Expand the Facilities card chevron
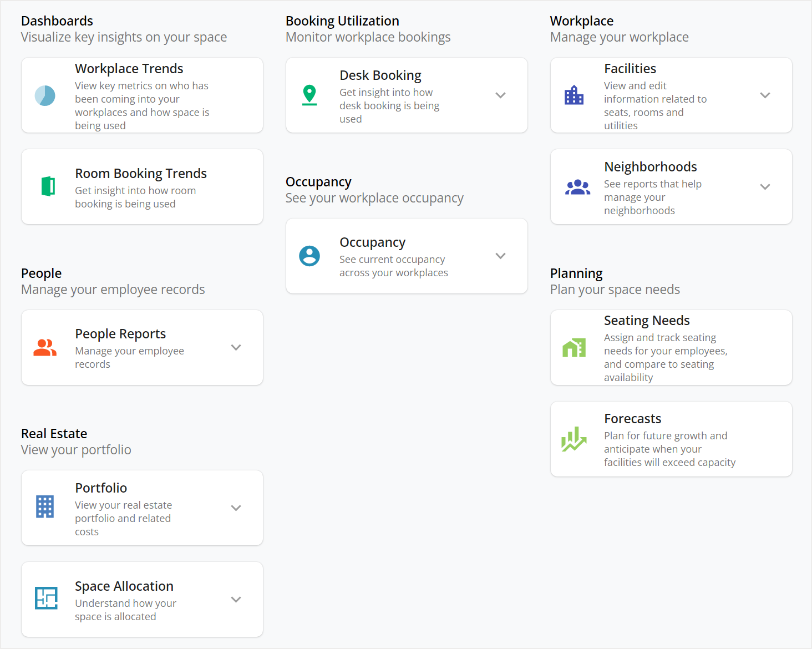 pos(765,95)
